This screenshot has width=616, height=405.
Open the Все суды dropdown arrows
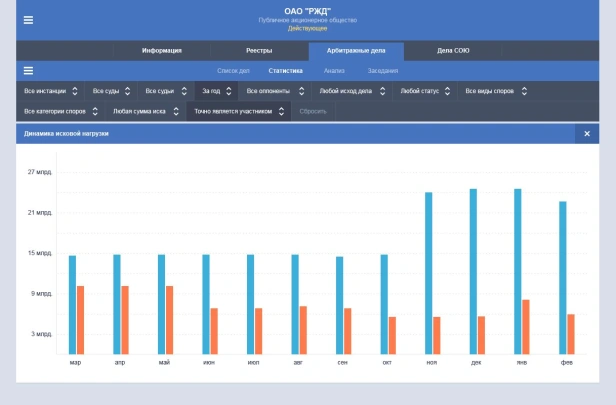(127, 91)
